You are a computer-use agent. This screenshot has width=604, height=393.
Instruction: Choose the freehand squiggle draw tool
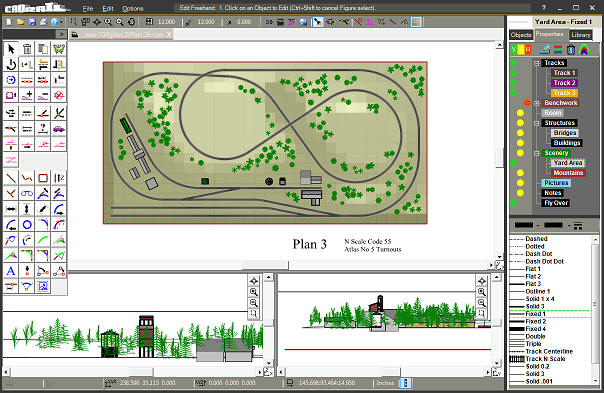[27, 178]
